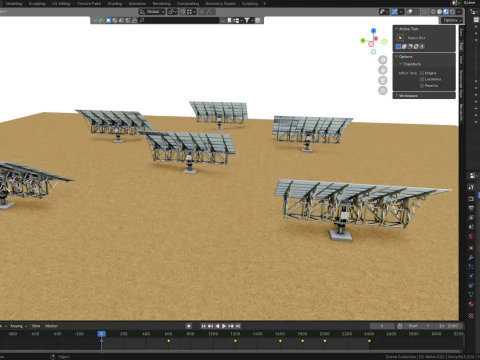Toggle the snapping magnet icon

click(183, 12)
